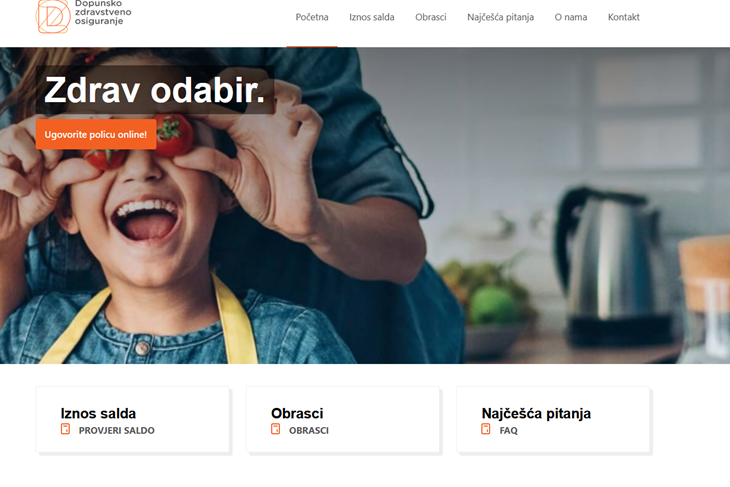Screen dimensions: 730x487
Task: Select Najčešća pitanja in the navbar
Action: (x=500, y=17)
